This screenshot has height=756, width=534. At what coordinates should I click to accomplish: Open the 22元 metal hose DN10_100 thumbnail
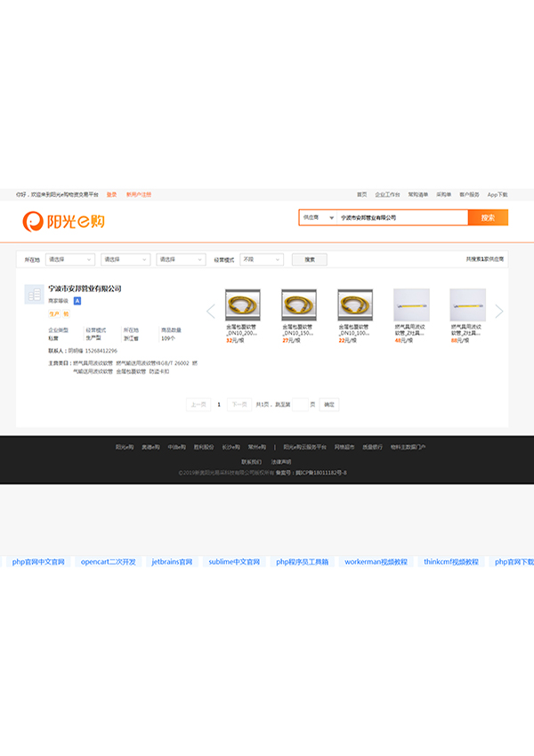point(355,305)
